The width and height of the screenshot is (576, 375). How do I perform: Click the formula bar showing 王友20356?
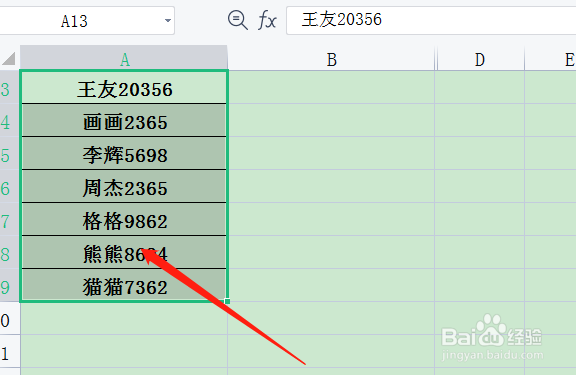coord(431,20)
